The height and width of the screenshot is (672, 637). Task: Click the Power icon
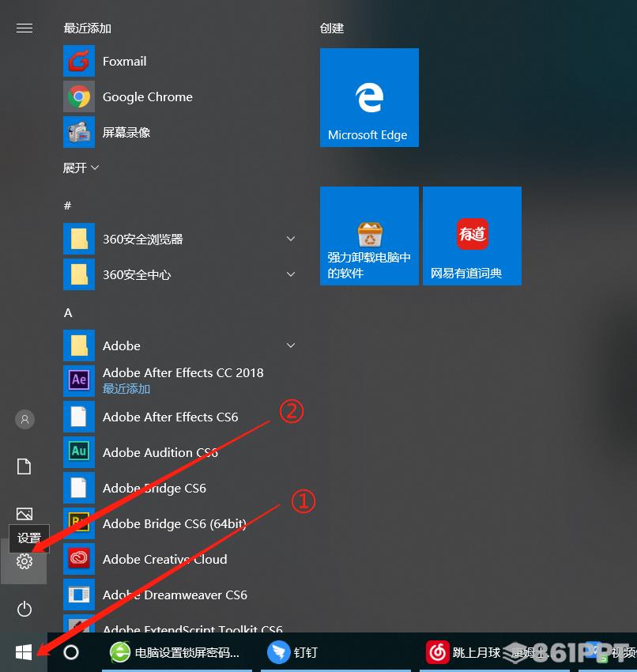click(x=24, y=609)
